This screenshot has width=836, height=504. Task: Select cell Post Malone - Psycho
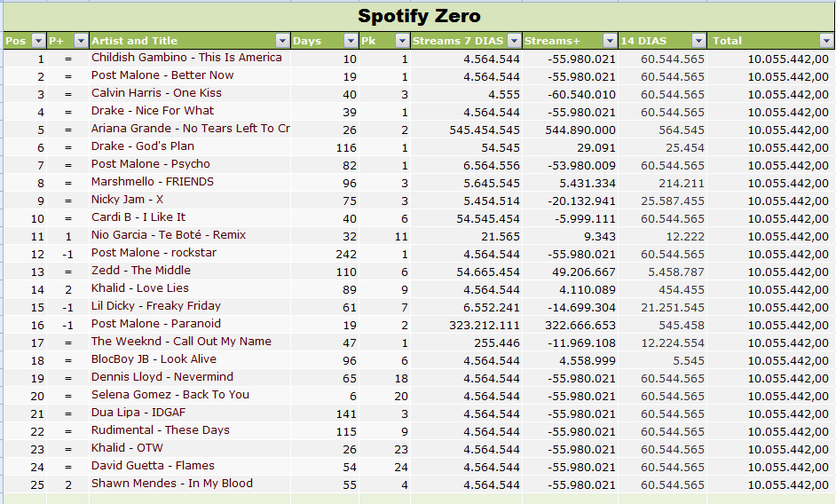(x=190, y=164)
